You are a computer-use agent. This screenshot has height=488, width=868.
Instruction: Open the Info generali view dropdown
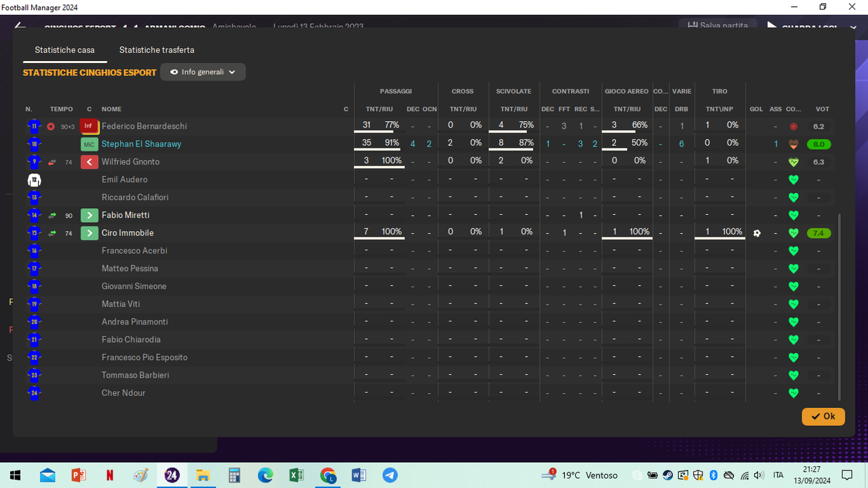click(203, 72)
